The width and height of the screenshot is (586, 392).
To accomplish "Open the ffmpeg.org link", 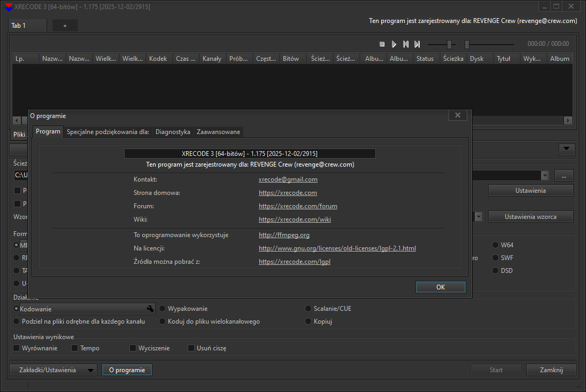I will [x=284, y=235].
